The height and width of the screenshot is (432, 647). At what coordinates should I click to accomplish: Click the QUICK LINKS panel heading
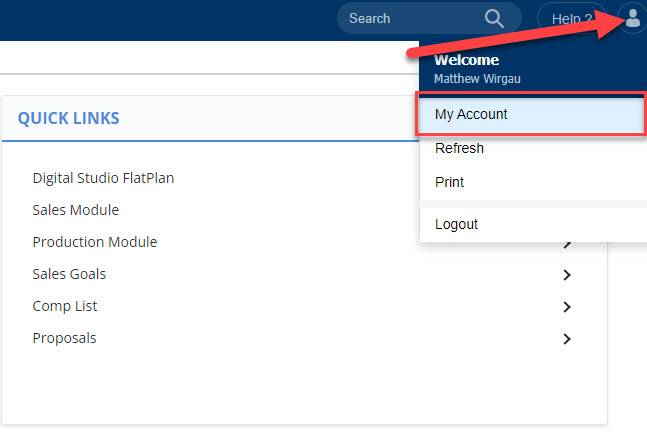(x=68, y=118)
